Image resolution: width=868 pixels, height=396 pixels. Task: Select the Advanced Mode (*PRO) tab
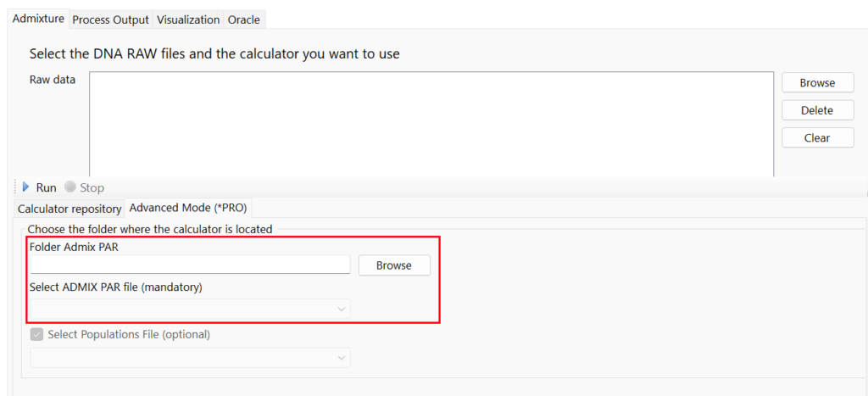(x=188, y=208)
